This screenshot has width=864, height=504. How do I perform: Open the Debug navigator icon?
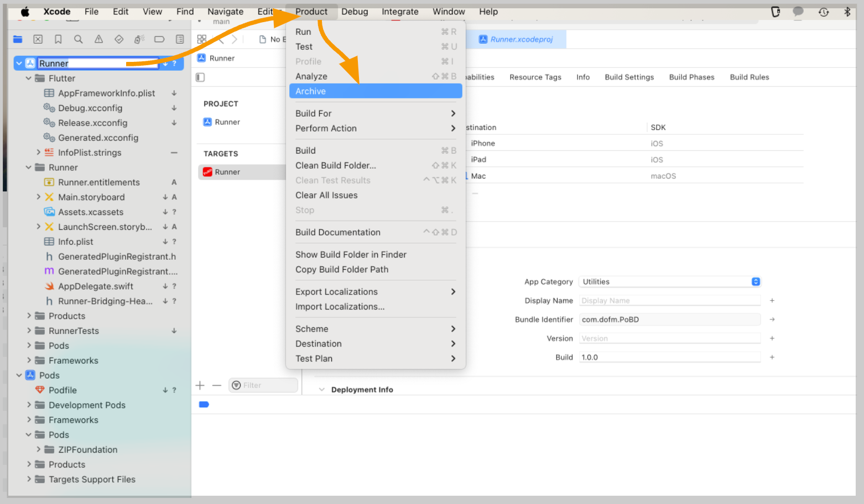(x=139, y=39)
